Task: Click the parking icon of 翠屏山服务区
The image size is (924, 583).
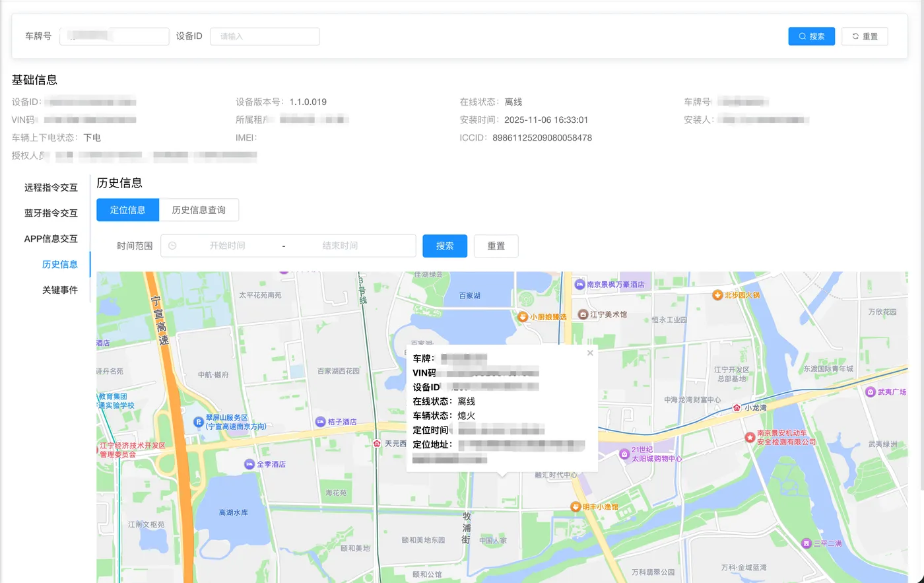Action: click(x=198, y=422)
